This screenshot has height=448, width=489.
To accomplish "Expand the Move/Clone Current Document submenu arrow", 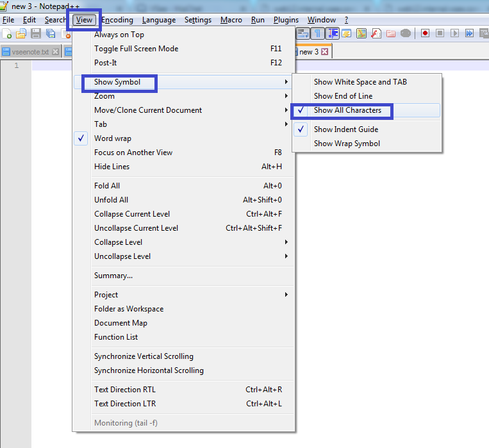I will (286, 110).
